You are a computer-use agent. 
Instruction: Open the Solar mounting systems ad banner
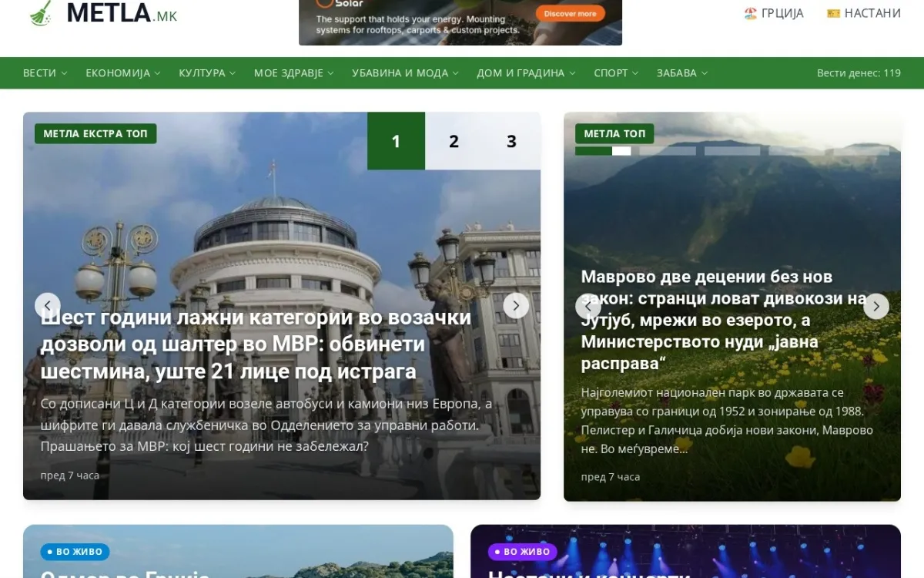(460, 22)
